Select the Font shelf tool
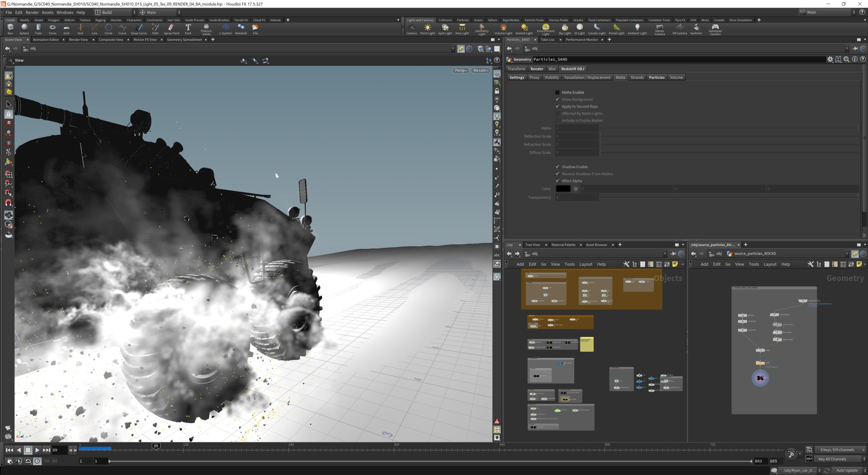 coord(188,29)
